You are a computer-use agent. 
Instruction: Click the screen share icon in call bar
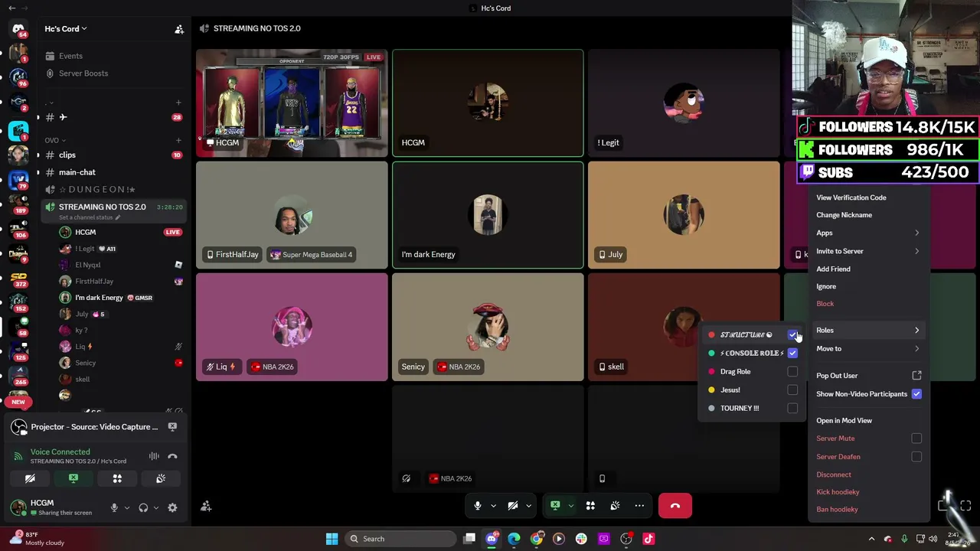(x=555, y=506)
